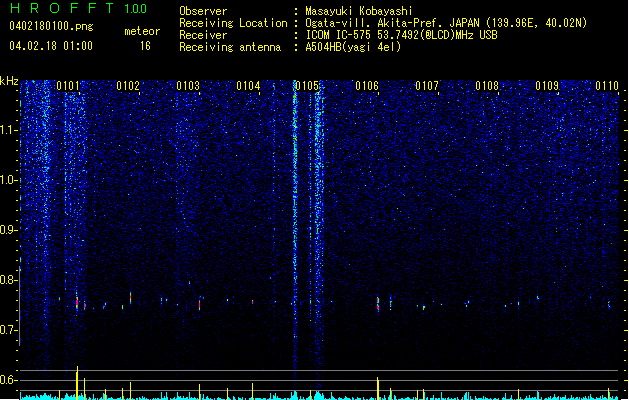
Task: Click the 'Receiver' label
Action: (203, 35)
